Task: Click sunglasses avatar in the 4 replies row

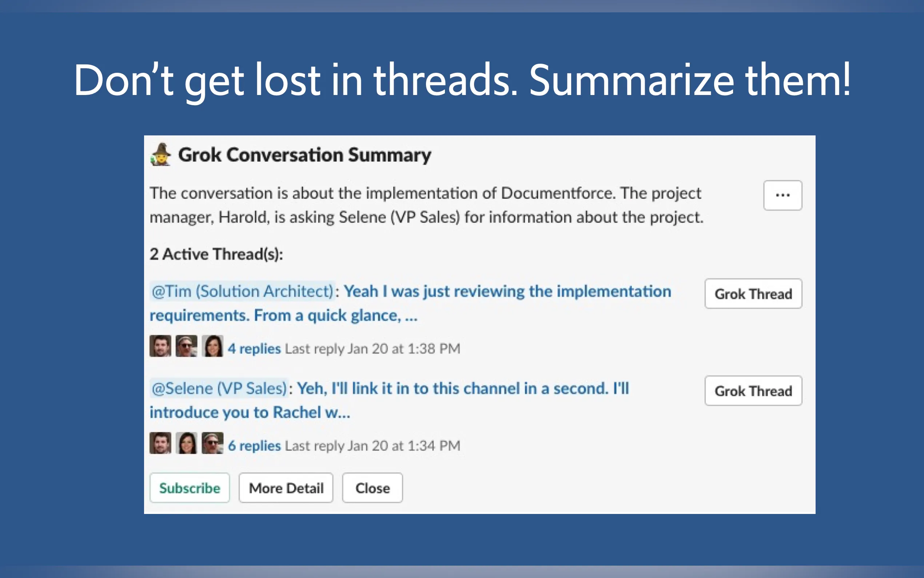Action: [x=186, y=346]
